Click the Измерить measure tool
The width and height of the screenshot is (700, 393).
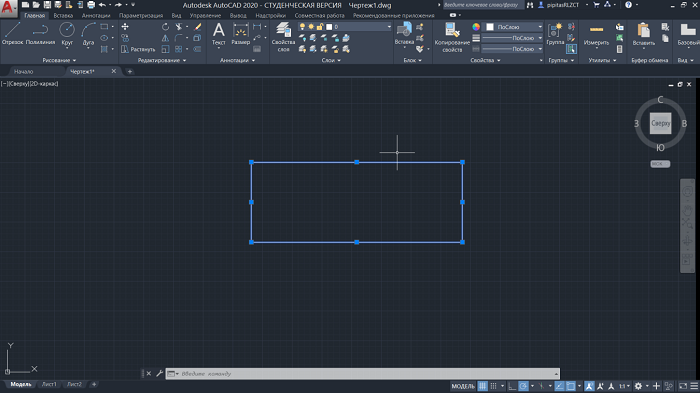[596, 35]
